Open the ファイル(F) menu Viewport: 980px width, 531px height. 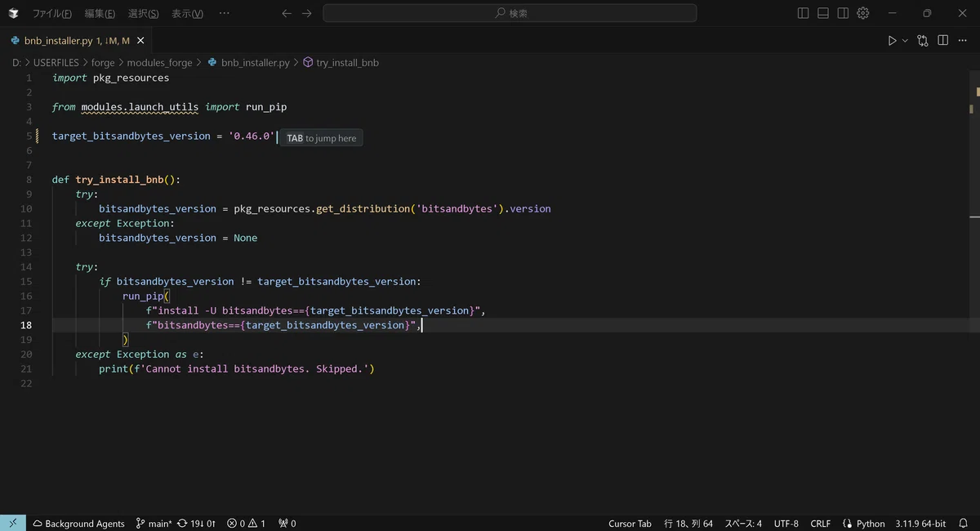(x=51, y=13)
